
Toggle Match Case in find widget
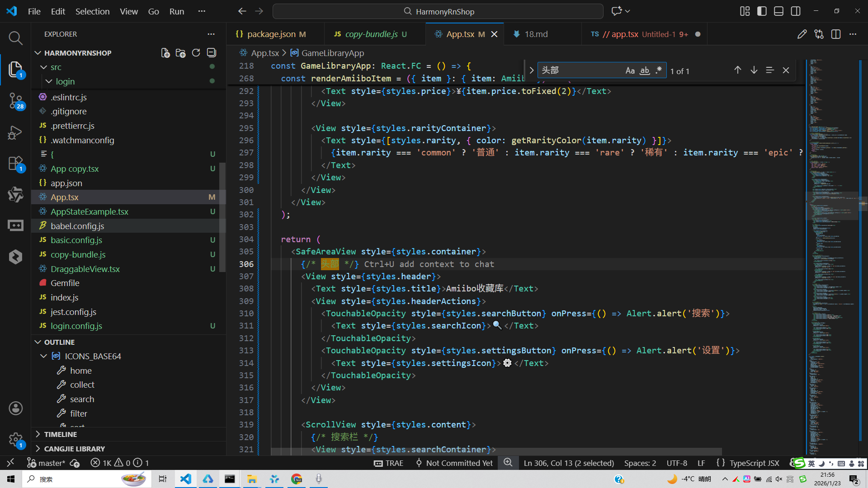630,70
